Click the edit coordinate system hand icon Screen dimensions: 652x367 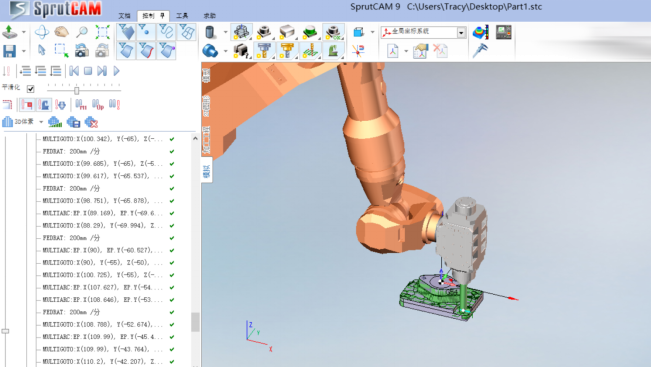click(x=420, y=51)
